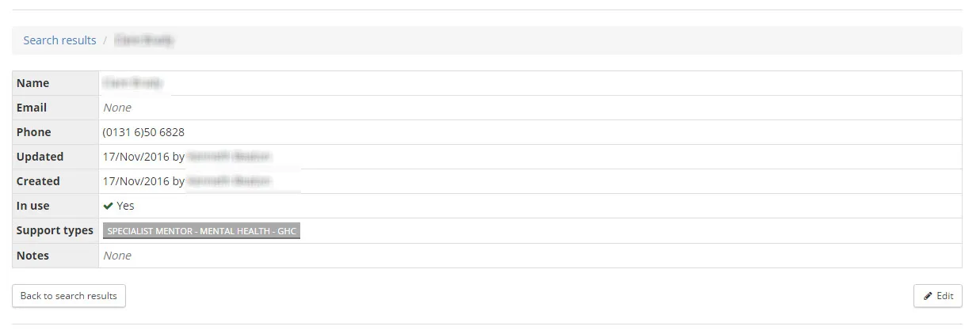Image resolution: width=980 pixels, height=330 pixels.
Task: Click the Notes row label
Action: (x=32, y=256)
